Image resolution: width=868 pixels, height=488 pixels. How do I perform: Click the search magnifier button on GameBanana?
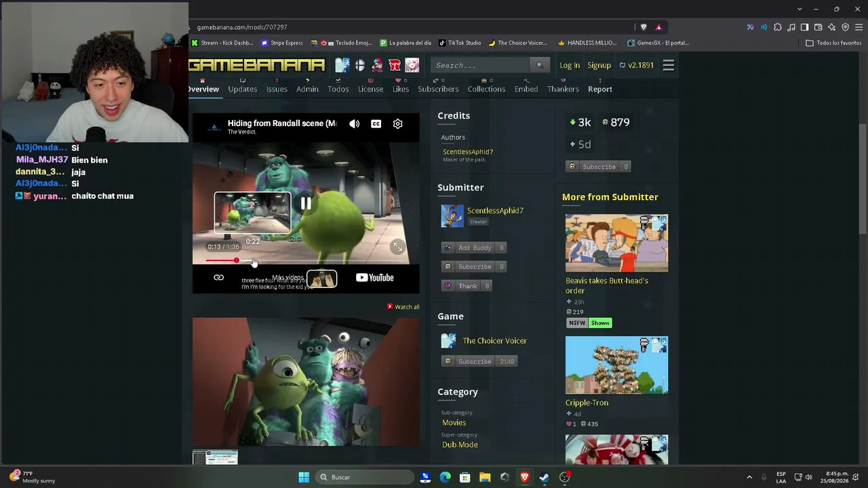click(x=540, y=65)
